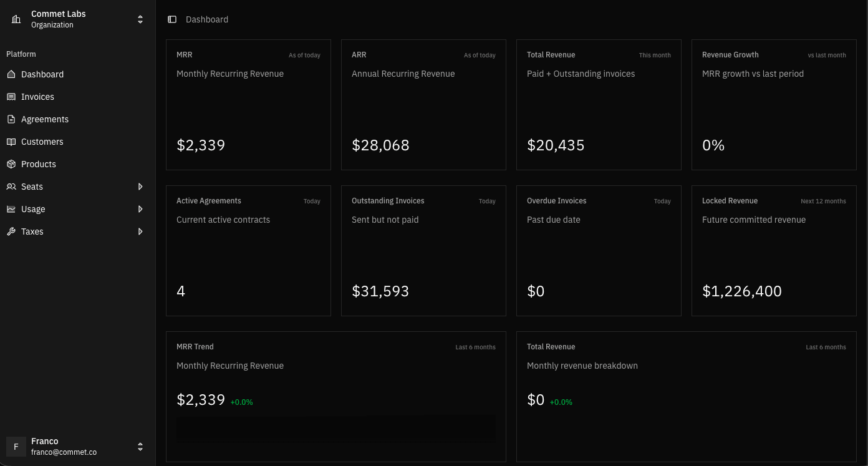
Task: Open the Agreements document icon
Action: coord(11,119)
